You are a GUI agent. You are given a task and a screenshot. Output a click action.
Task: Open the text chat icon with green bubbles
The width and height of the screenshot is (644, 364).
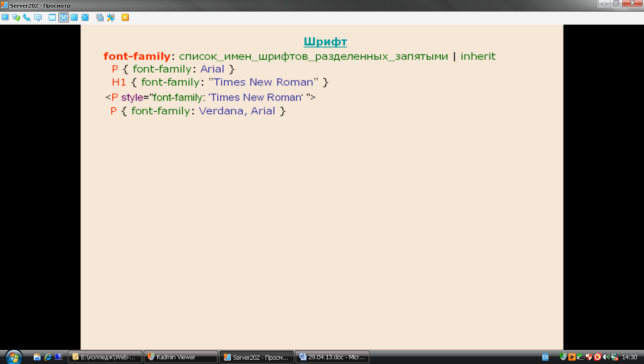pos(16,18)
